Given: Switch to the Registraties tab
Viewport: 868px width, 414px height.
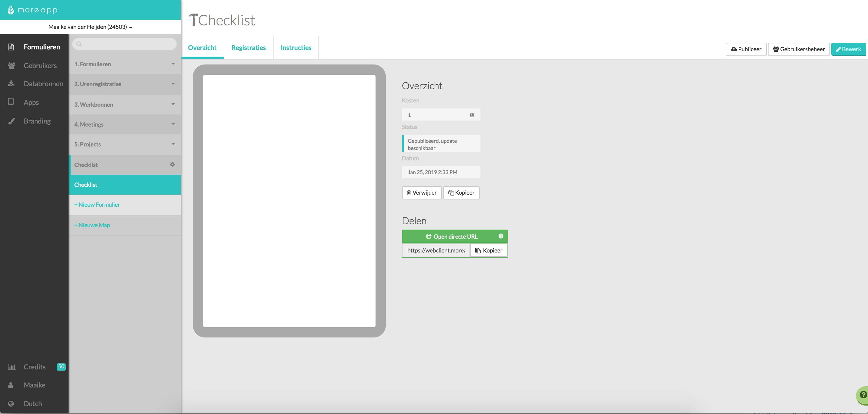Looking at the screenshot, I should pyautogui.click(x=248, y=48).
